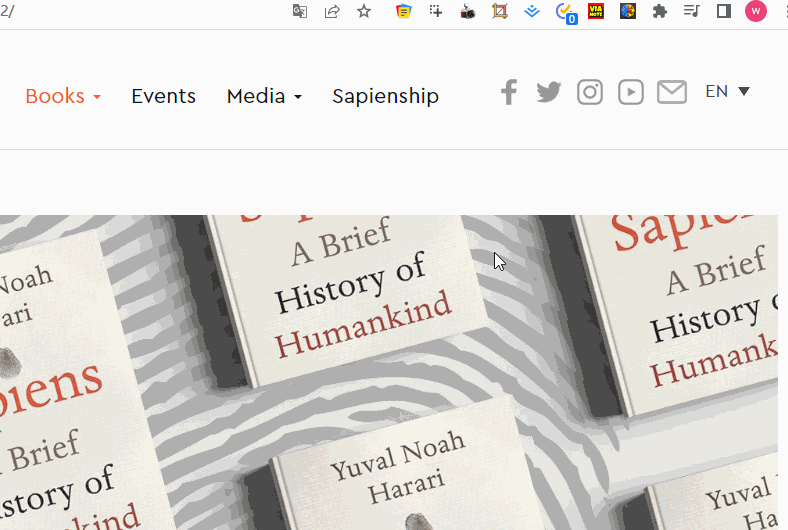Expand the language selector arrow
This screenshot has height=530, width=788.
[744, 91]
